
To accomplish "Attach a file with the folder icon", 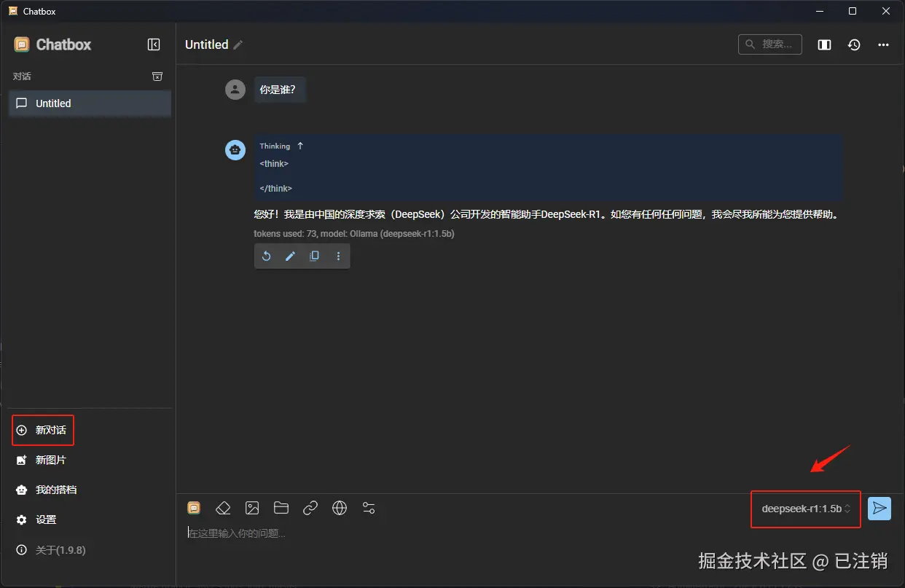I will pos(281,508).
